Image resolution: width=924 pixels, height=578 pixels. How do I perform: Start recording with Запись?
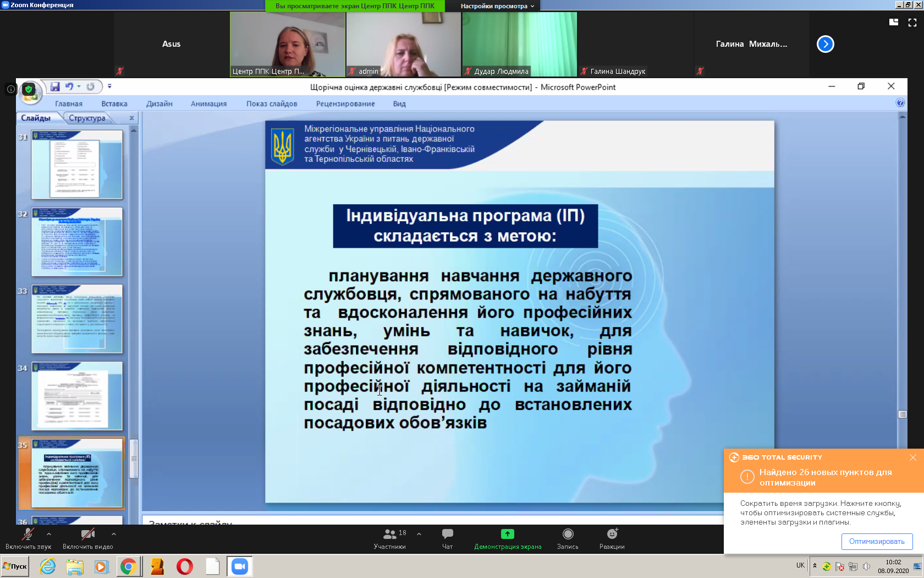[x=568, y=539]
